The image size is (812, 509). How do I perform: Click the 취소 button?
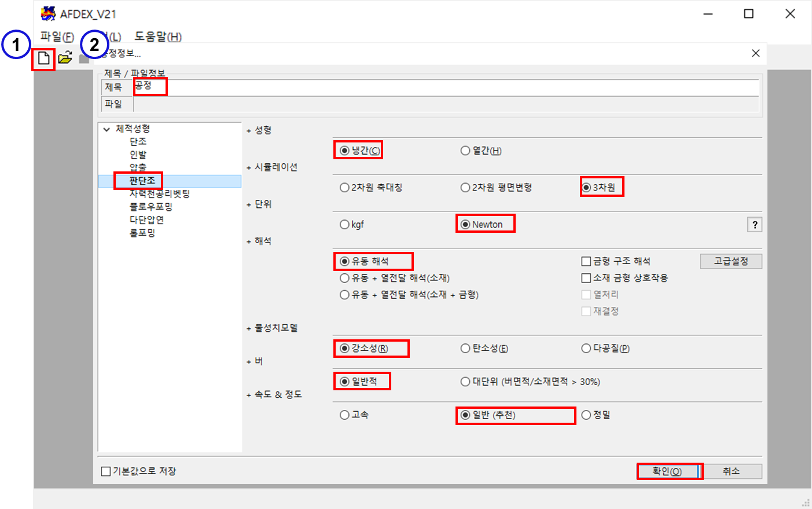[x=730, y=471]
